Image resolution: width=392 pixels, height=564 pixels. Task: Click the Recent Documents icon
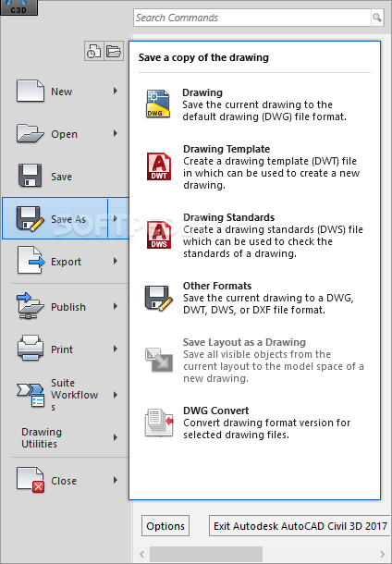(94, 51)
